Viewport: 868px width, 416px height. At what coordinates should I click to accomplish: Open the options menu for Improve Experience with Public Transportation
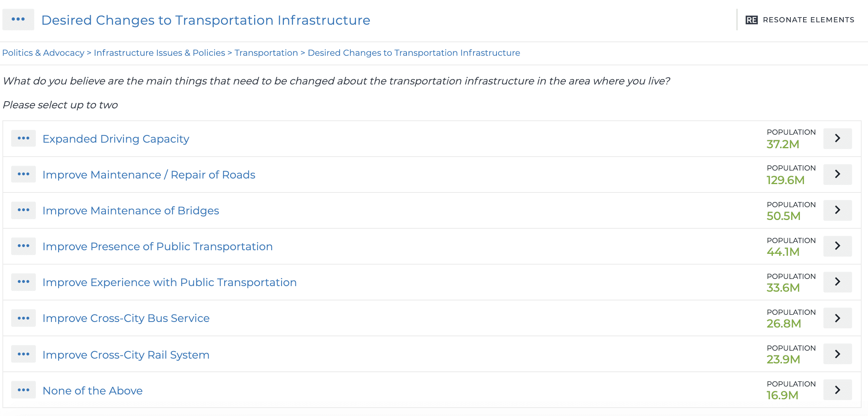point(23,282)
